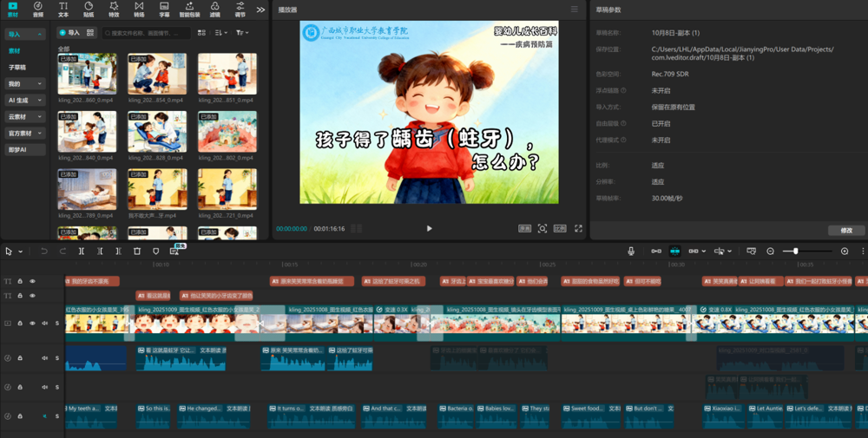Screen dimensions: 868x438
Task: Open the 智能包装 smart packaging tab
Action: 189,10
